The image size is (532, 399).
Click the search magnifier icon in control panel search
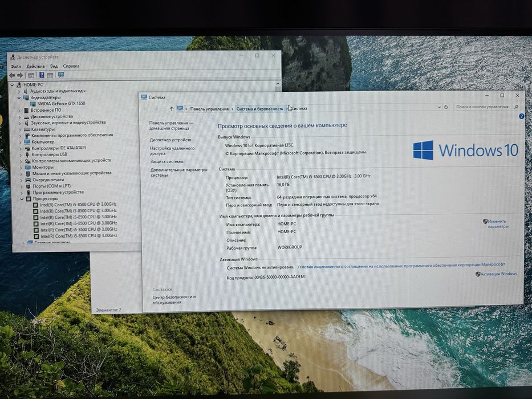coord(517,107)
